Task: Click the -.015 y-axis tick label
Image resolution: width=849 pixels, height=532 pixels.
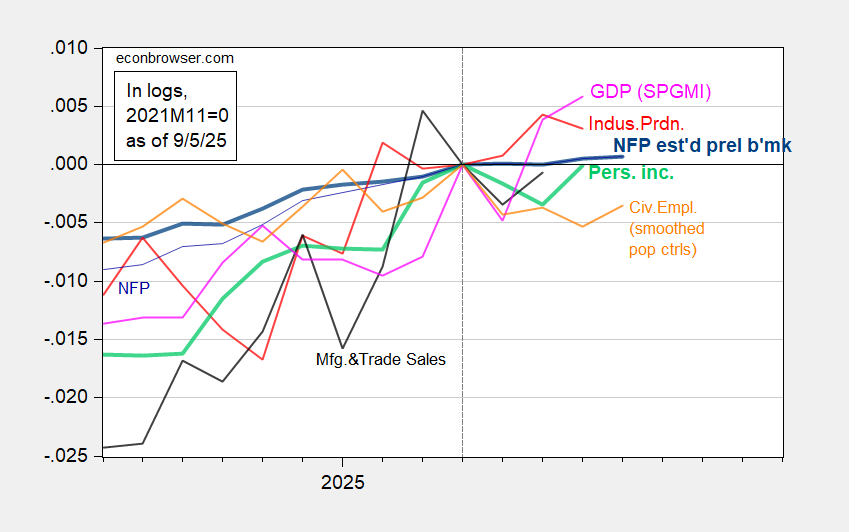Action: 67,340
